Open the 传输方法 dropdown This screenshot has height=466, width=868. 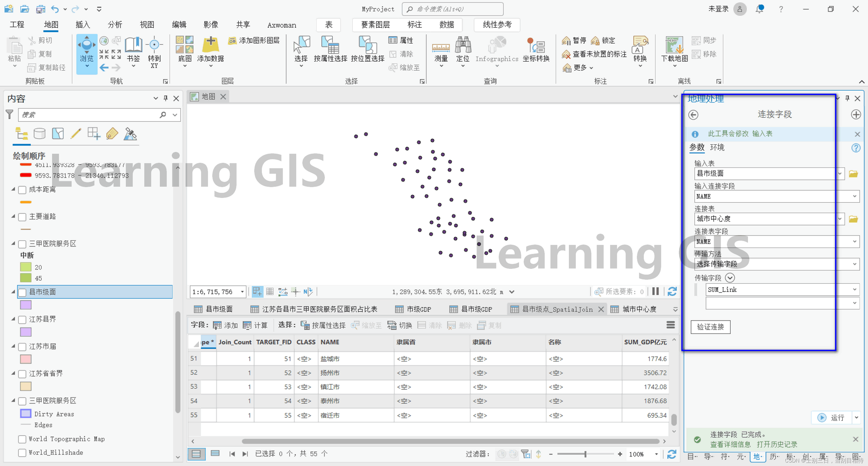point(854,264)
